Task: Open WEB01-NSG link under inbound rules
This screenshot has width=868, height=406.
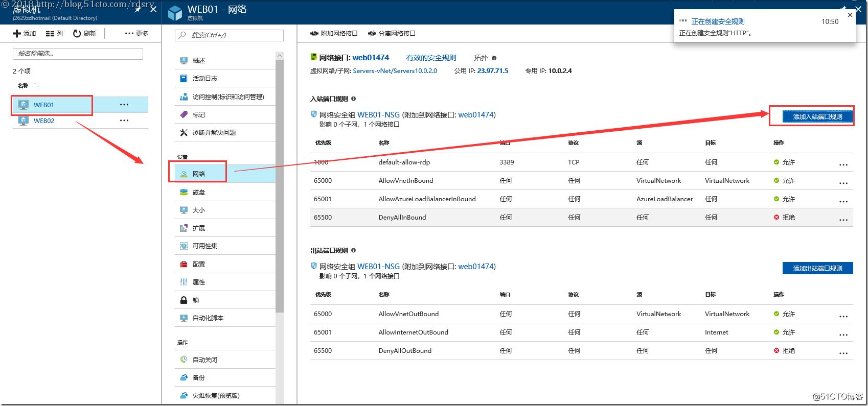Action: click(378, 115)
